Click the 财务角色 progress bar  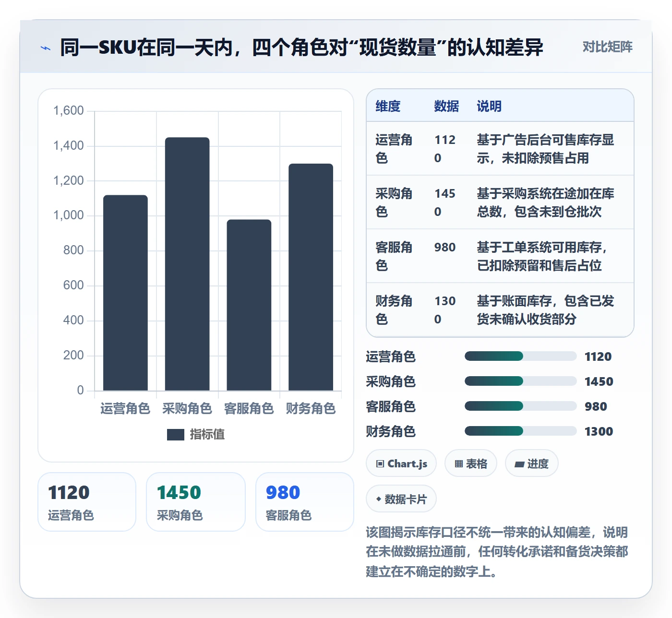click(x=520, y=431)
